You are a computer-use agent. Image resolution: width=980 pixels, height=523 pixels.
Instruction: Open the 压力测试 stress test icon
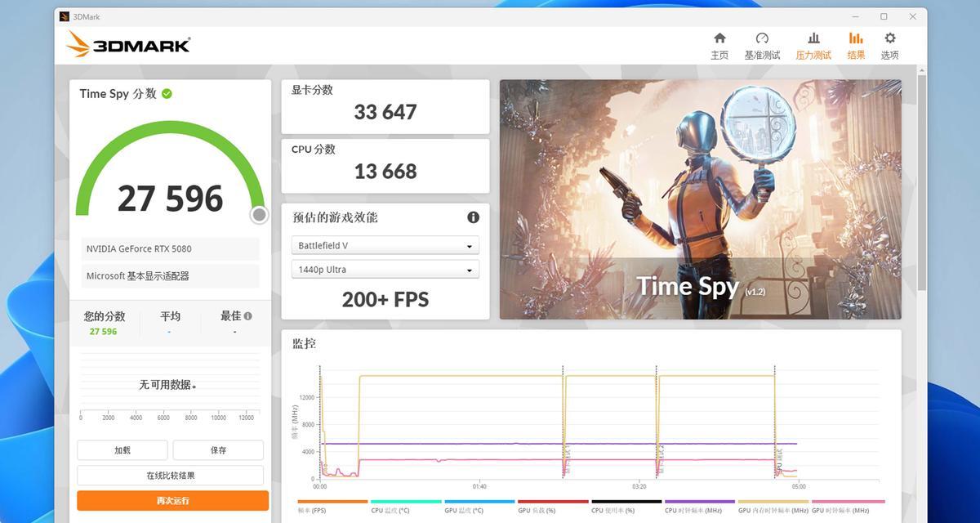(813, 38)
